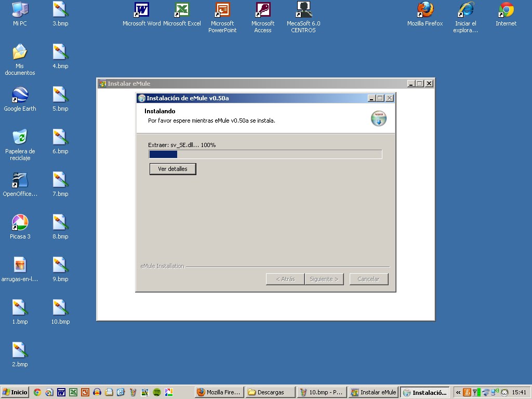Select the Internet Chrome desktop shortcut
The image size is (532, 399).
506,14
